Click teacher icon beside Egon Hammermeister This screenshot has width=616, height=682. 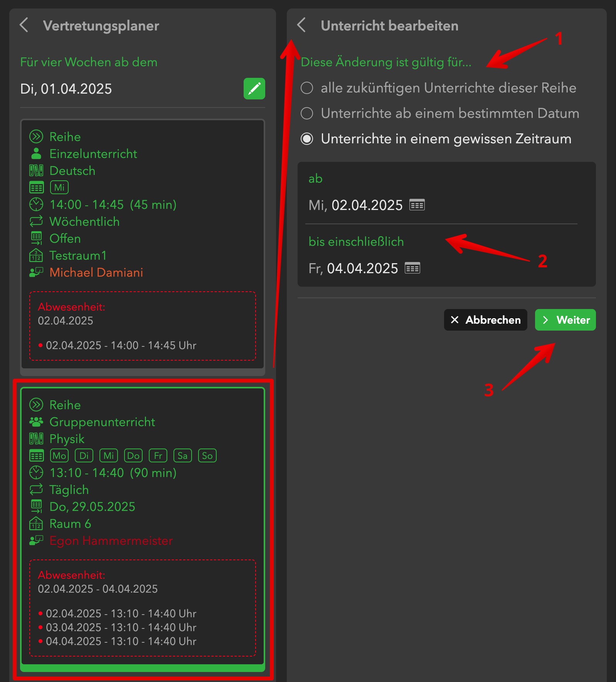(x=36, y=541)
